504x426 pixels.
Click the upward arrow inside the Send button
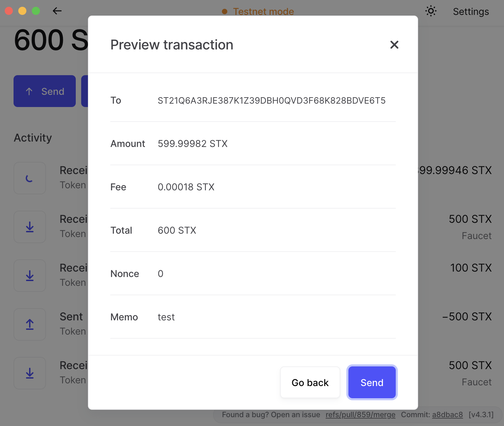[x=29, y=91]
